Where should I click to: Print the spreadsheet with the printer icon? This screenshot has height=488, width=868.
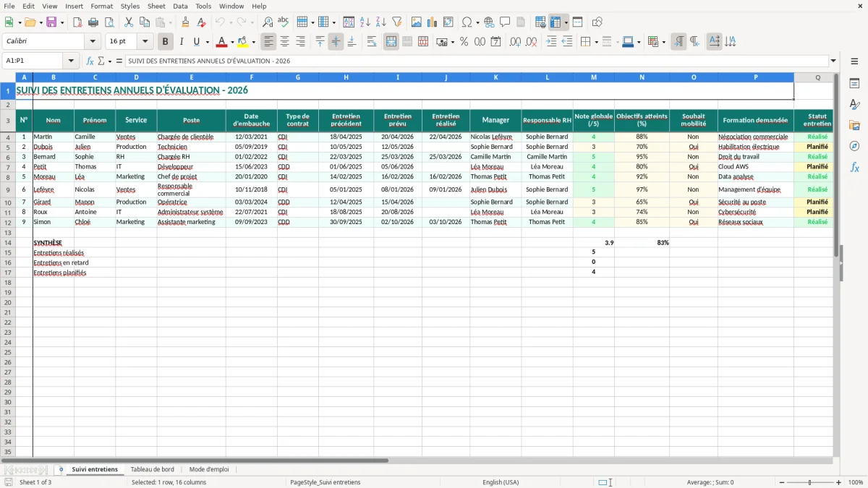(x=93, y=22)
